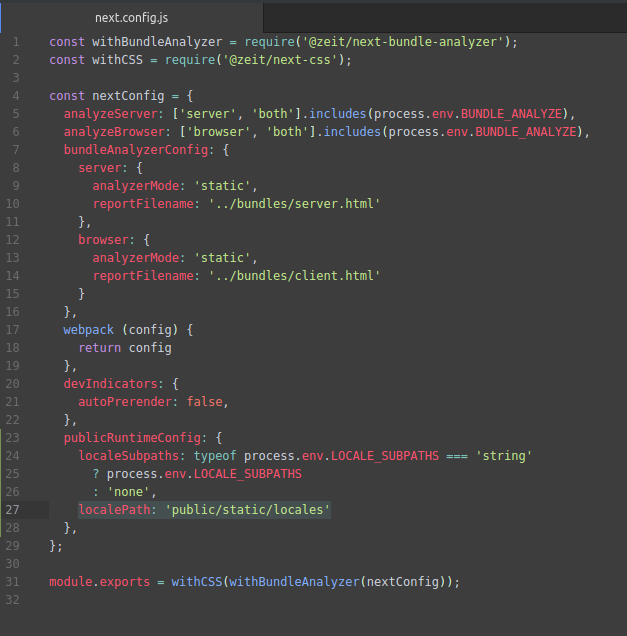The image size is (627, 636).
Task: Click the 'false' value on line 21
Action: coord(204,402)
